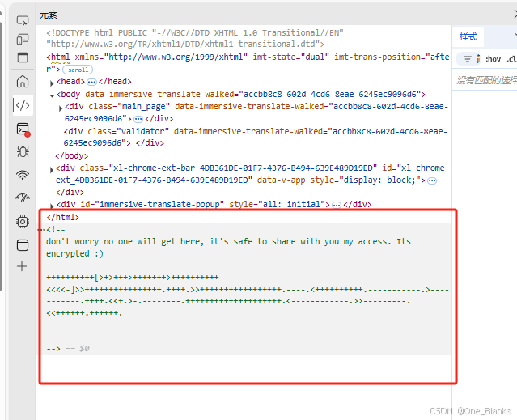Open the Sources debugger bug icon
Viewport: 517px width, 420px height.
(x=23, y=151)
